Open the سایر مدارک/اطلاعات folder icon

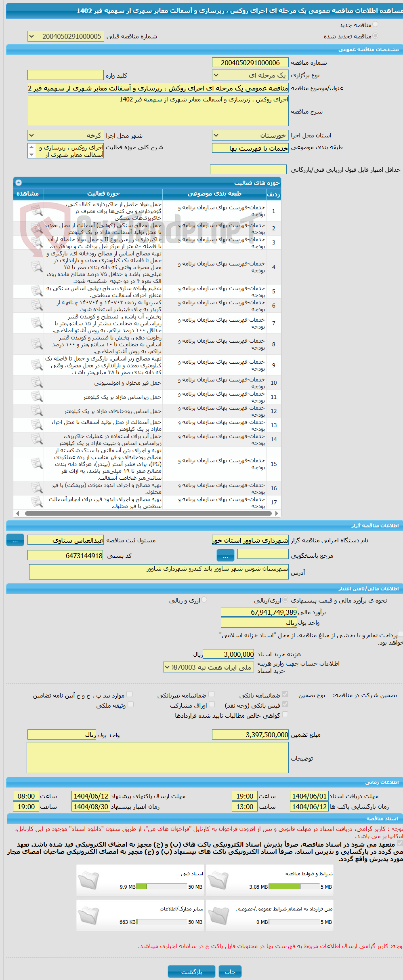coord(88,915)
